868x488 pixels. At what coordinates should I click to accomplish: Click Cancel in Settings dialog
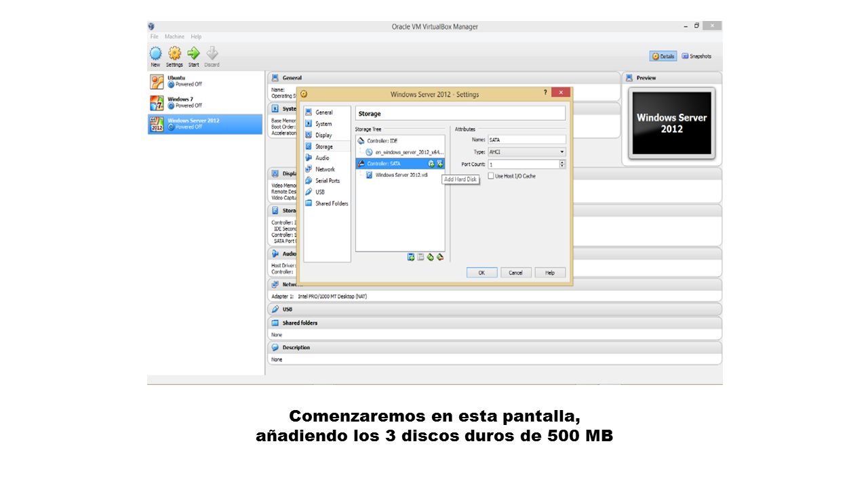pos(516,272)
